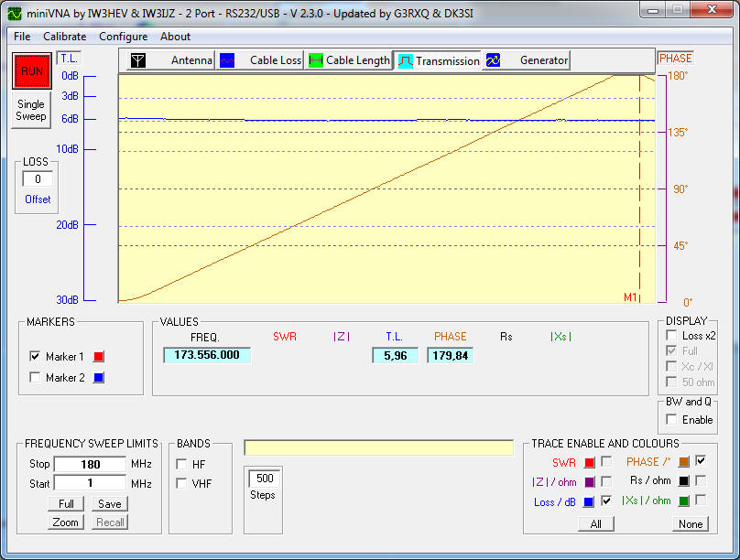Image resolution: width=740 pixels, height=560 pixels.
Task: Click the Steps field showing 500
Action: [x=265, y=479]
